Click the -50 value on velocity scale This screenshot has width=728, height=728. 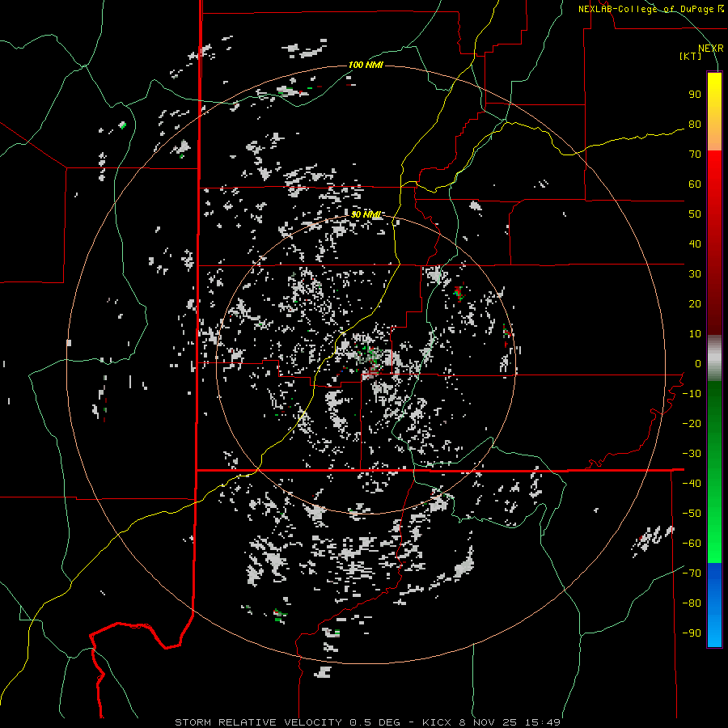point(692,514)
